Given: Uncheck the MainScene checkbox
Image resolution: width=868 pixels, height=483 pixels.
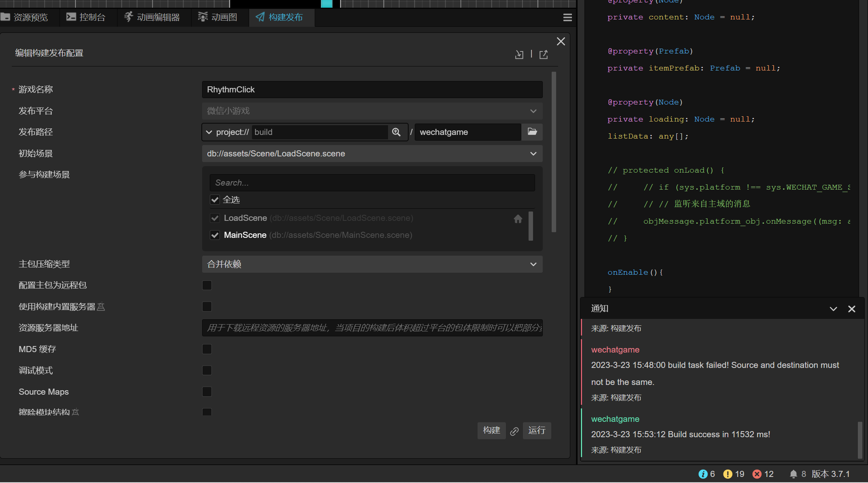Looking at the screenshot, I should point(215,235).
